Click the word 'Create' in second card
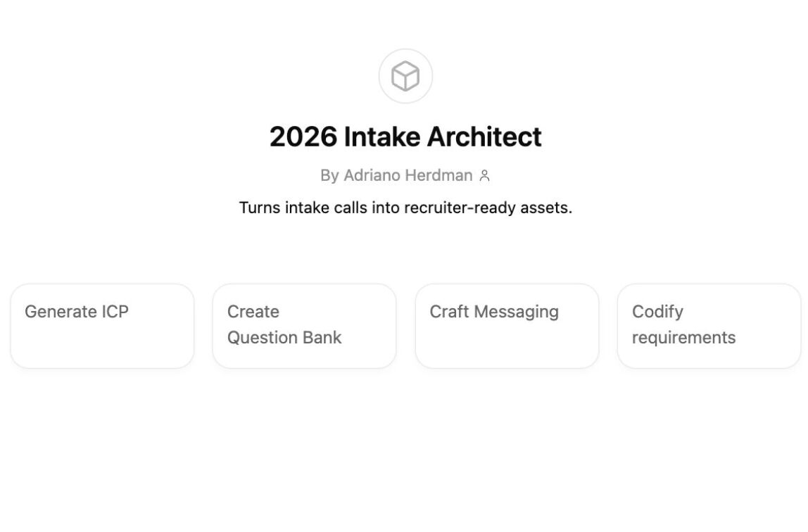This screenshot has height=532, width=808. pos(253,312)
